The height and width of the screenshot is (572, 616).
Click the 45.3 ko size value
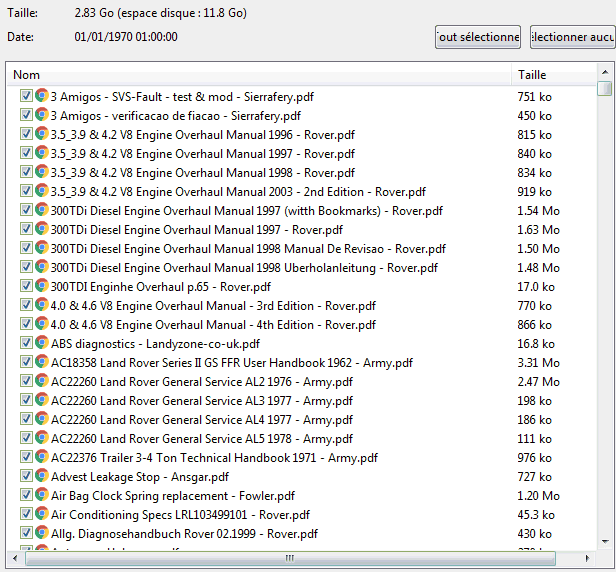point(536,515)
